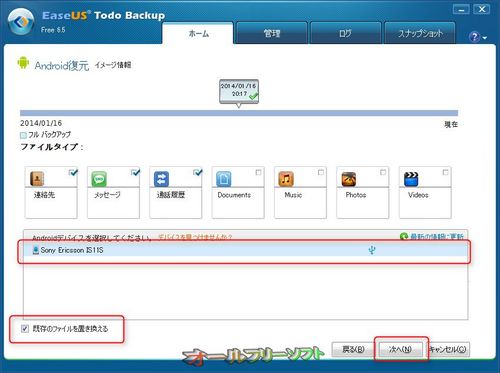The image size is (500, 373).
Task: Uncheck the Contacts (連絡先) checkbox
Action: (x=73, y=172)
